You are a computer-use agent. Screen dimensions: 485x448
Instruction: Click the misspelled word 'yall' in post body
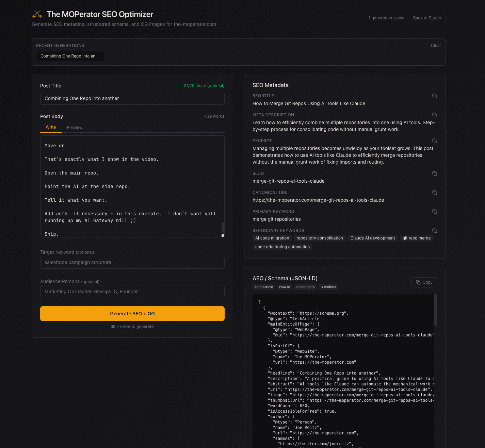tap(210, 214)
